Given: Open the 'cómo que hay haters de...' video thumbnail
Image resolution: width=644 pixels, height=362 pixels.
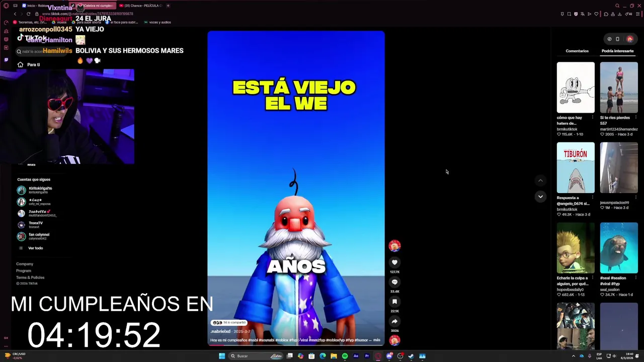Looking at the screenshot, I should click(576, 87).
